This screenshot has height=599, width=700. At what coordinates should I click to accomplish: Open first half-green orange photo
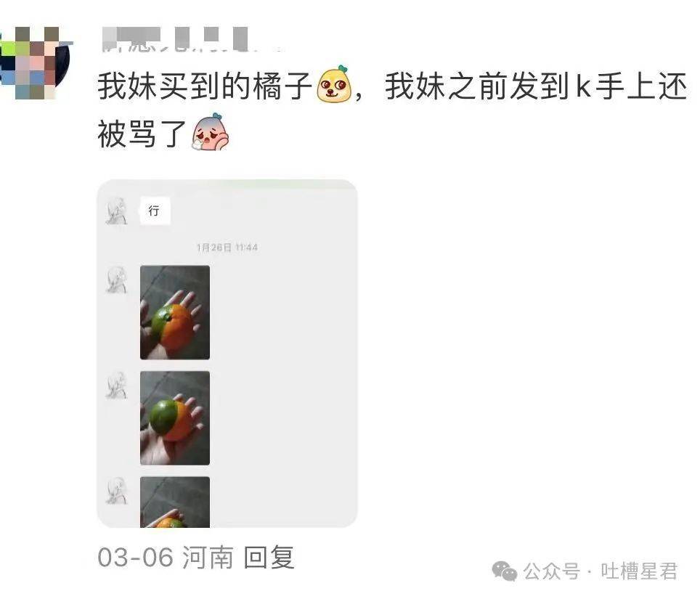(x=175, y=312)
